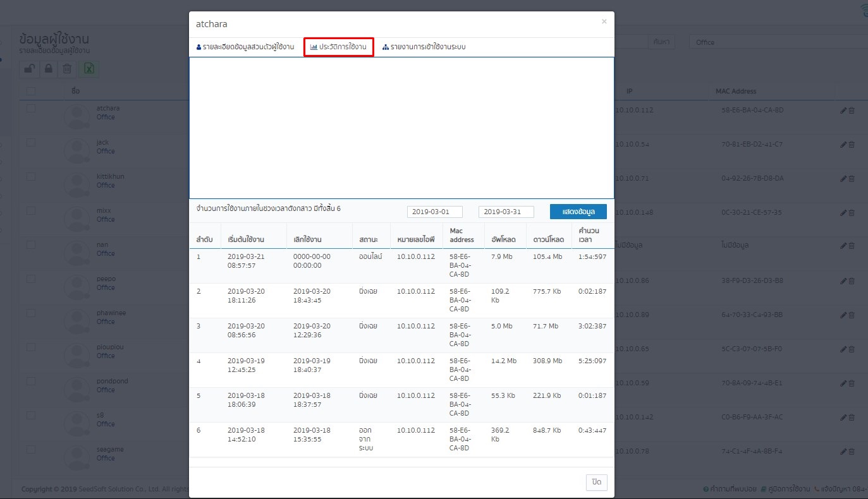Open the end date 2019-03-31 picker
Screen dimensions: 868x499
coord(506,212)
